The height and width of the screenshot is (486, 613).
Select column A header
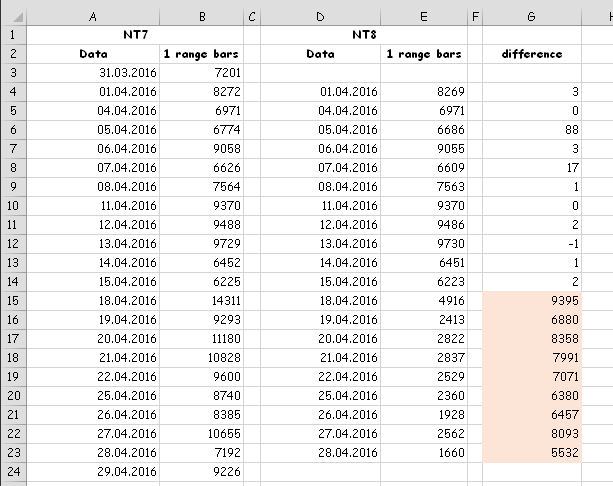click(x=93, y=17)
